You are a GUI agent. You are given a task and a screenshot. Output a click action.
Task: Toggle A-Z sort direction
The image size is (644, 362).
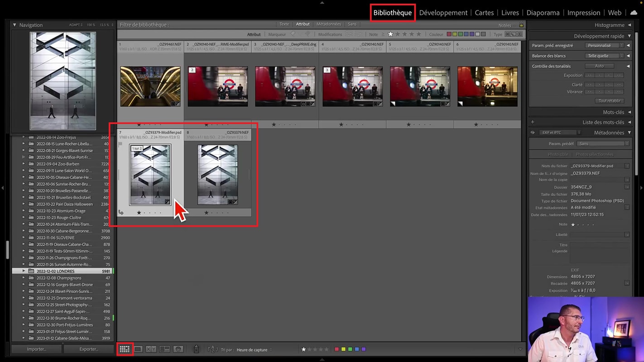pos(212,349)
